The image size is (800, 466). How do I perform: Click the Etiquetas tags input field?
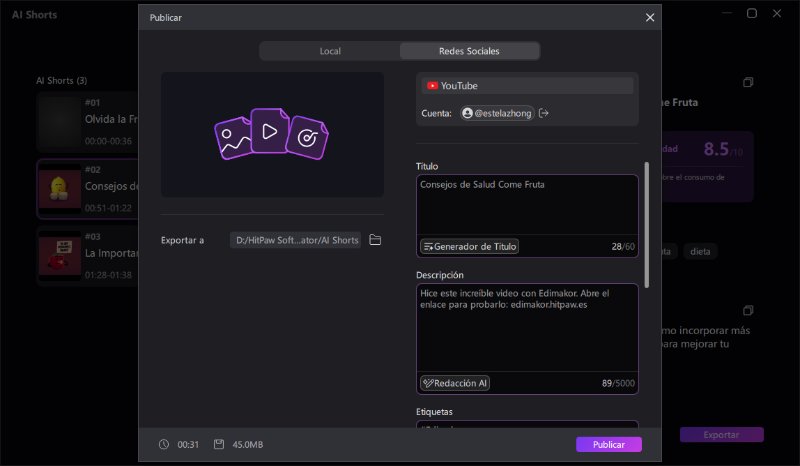coord(527,424)
